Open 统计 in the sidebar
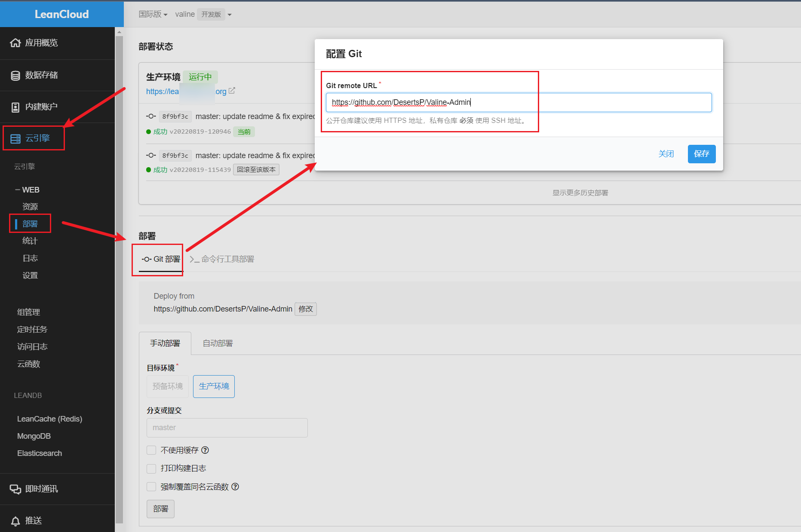The height and width of the screenshot is (532, 801). (x=30, y=241)
